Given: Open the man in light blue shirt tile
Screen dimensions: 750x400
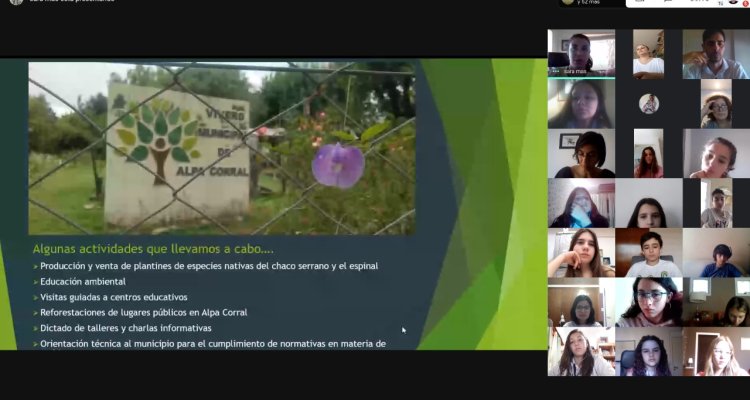Looking at the screenshot, I should [x=716, y=54].
